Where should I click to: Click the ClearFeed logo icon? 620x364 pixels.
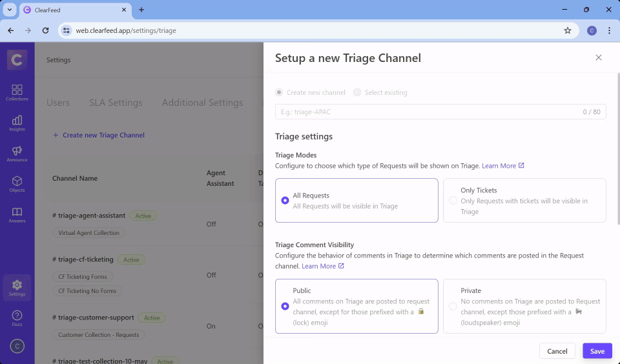click(17, 60)
